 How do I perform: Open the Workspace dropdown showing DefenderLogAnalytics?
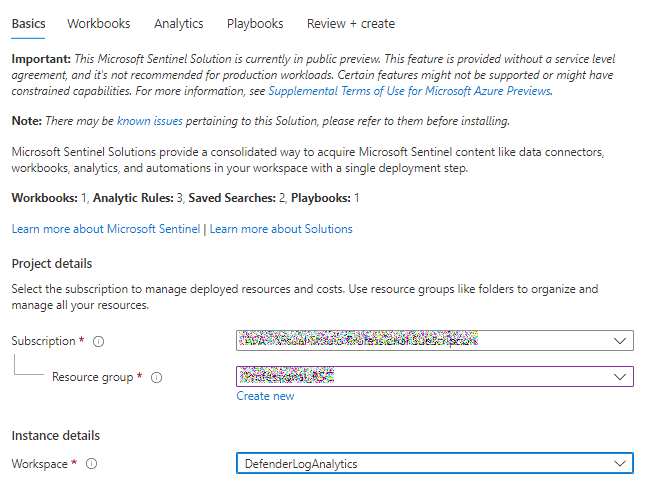434,464
